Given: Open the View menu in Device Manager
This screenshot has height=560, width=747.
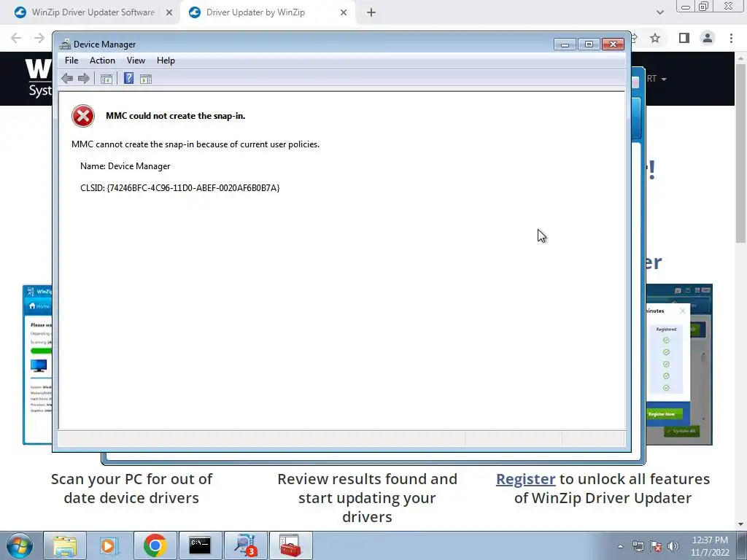Looking at the screenshot, I should click(136, 61).
